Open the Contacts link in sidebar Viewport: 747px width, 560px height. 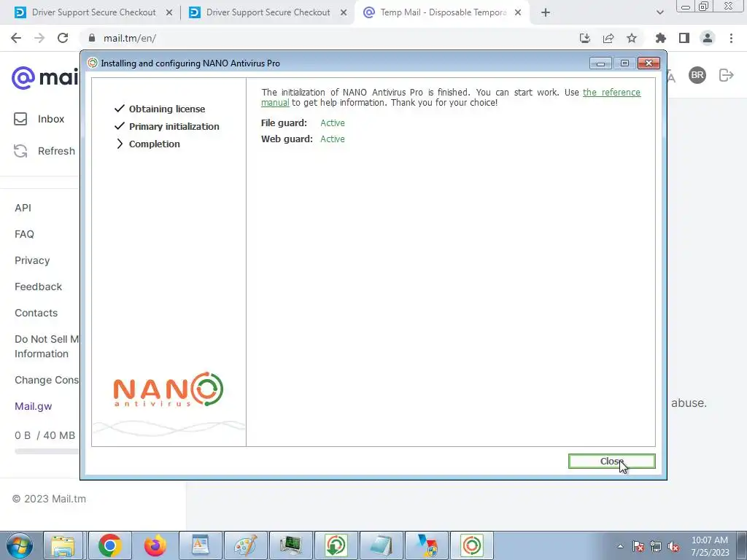(36, 313)
